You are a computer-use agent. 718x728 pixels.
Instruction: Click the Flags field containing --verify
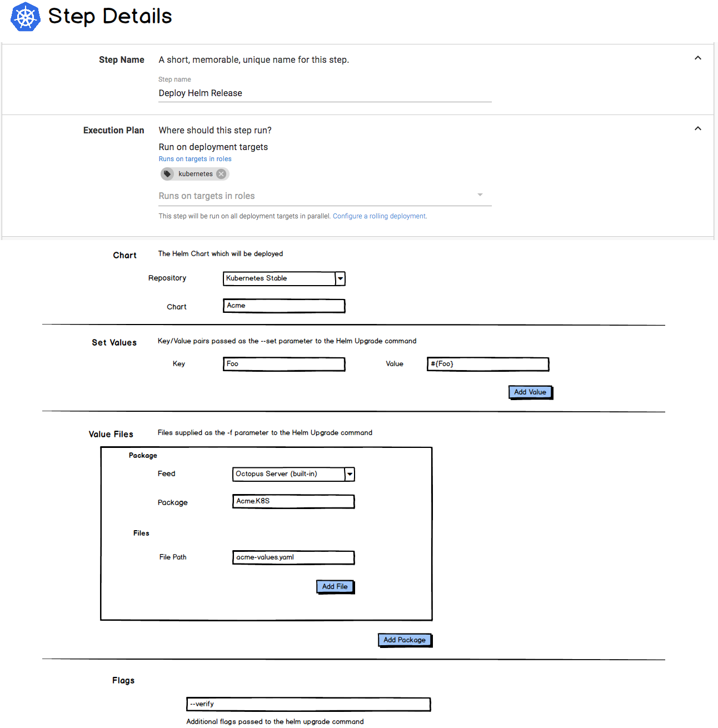pos(308,704)
